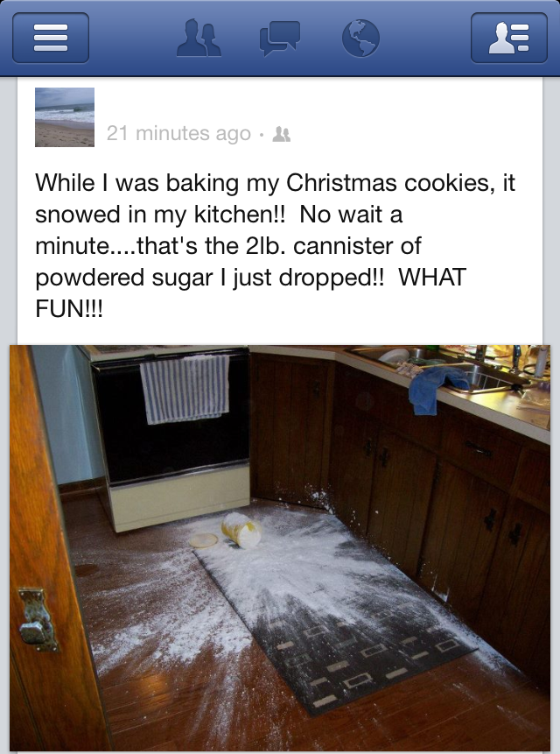Open the chat contacts sidebar button
Viewport: 560px width, 754px height.
click(x=509, y=38)
